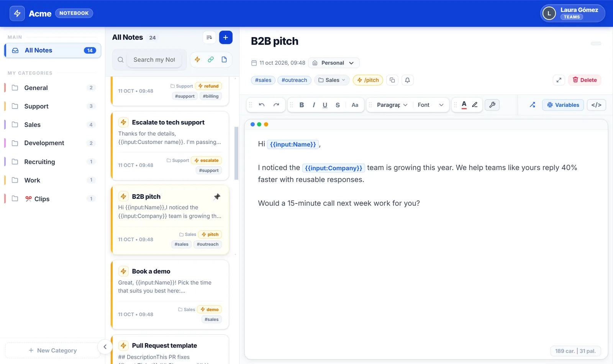
Task: Click the change case Aa icon
Action: click(x=355, y=105)
